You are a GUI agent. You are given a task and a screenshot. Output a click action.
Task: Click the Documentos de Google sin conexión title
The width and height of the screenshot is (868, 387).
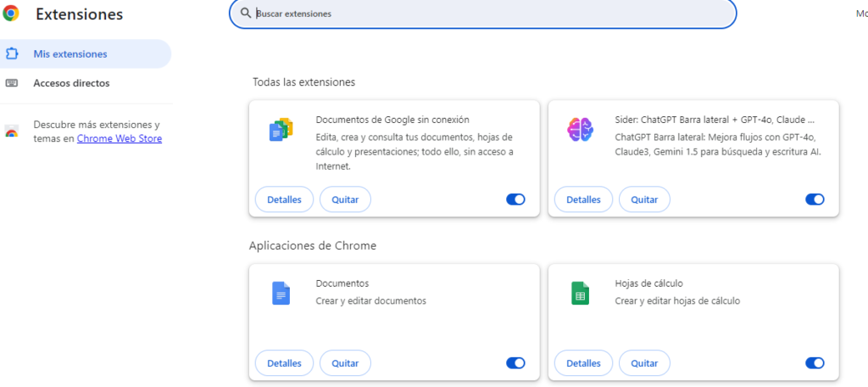pyautogui.click(x=392, y=119)
